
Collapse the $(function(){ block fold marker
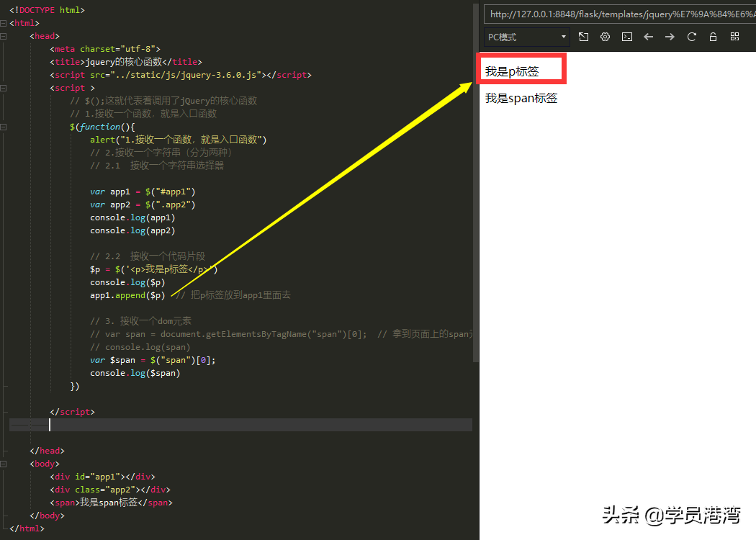coord(4,127)
